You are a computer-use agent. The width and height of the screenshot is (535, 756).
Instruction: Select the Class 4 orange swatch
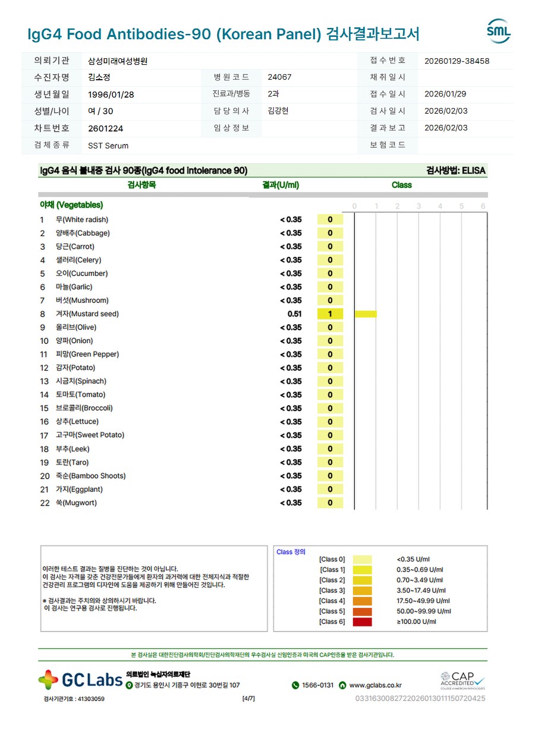[x=362, y=601]
